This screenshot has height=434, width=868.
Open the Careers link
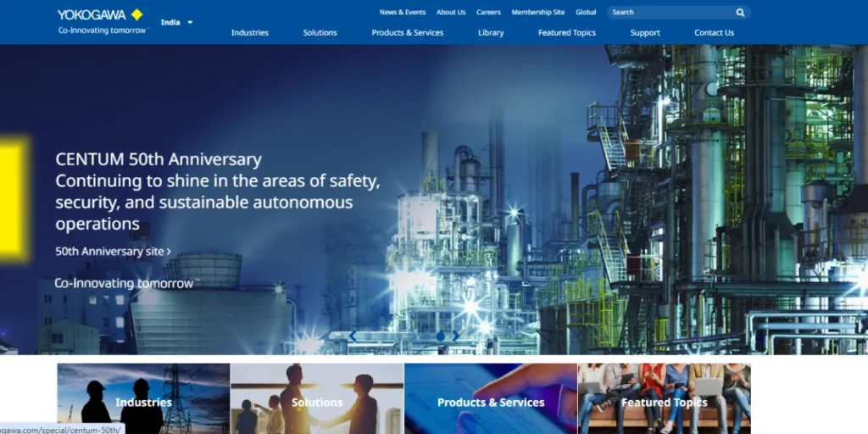pyautogui.click(x=488, y=12)
